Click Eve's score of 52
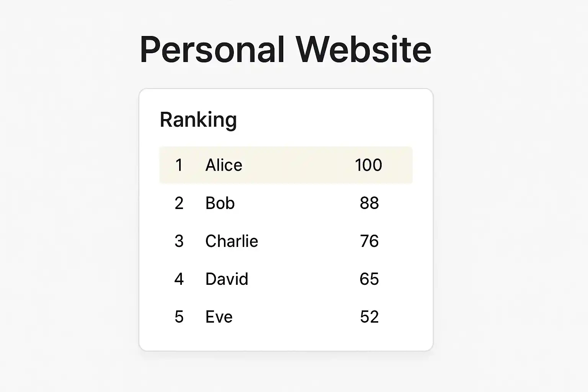This screenshot has width=588, height=392. (x=369, y=317)
